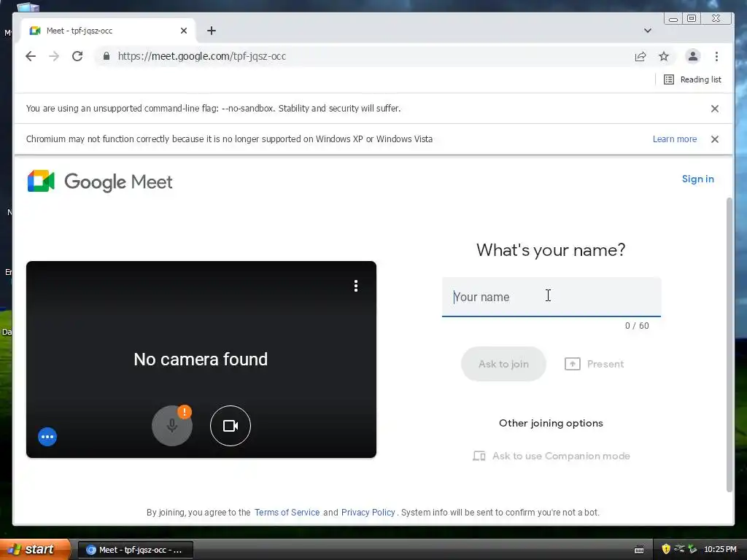Click the Present button
The width and height of the screenshot is (747, 560).
[x=594, y=364]
